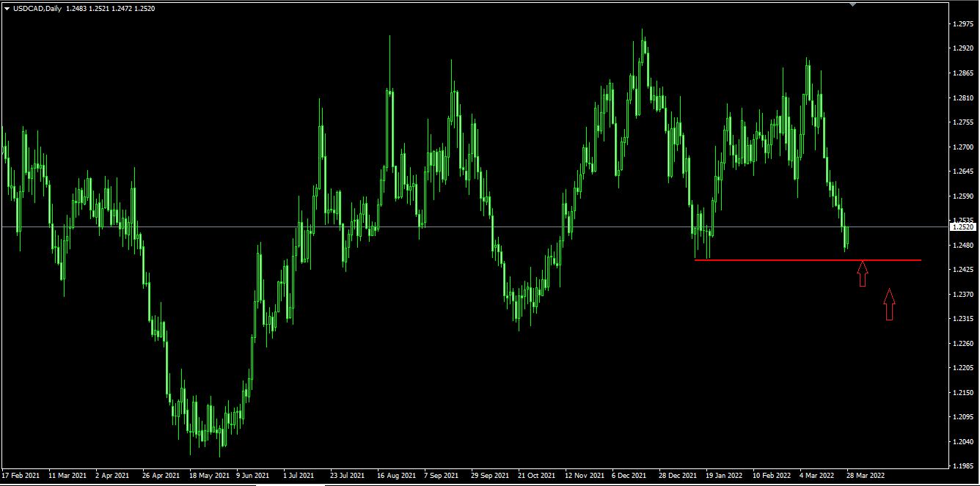Click the 4 Mar 2022 date label
Image resolution: width=980 pixels, height=486 pixels.
[816, 475]
